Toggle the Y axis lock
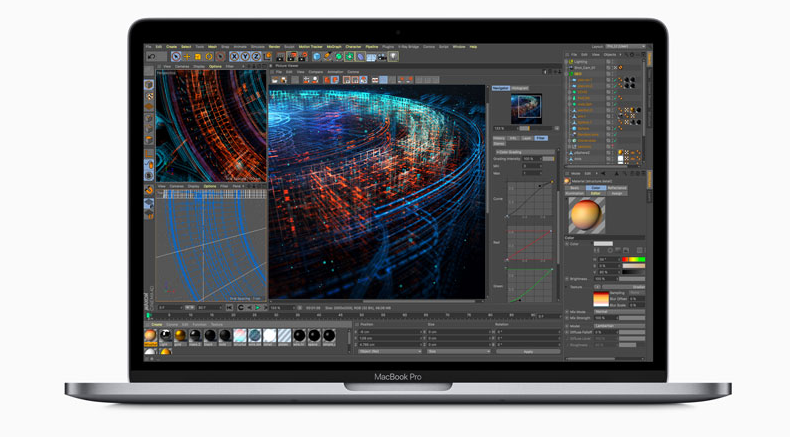 [x=245, y=57]
